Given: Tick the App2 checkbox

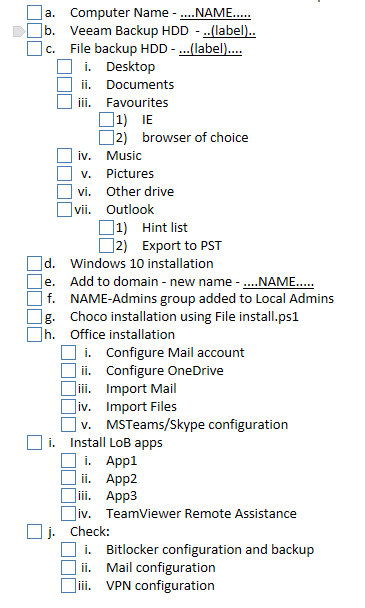Looking at the screenshot, I should click(x=68, y=478).
